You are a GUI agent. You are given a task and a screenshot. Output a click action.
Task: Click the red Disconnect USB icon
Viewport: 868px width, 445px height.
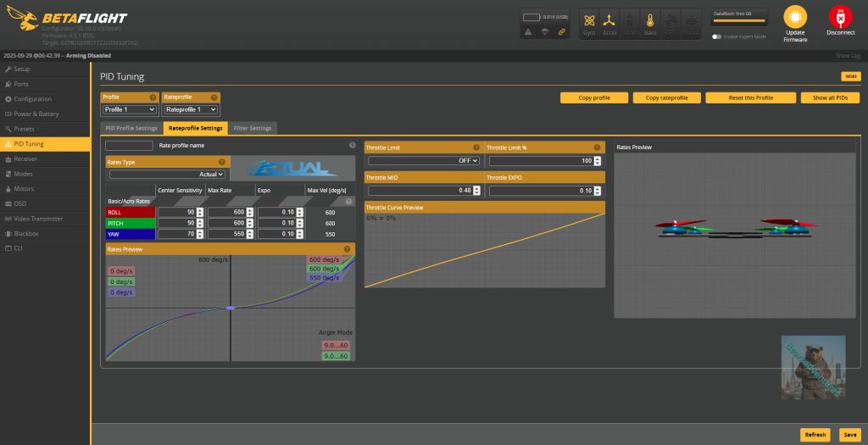pyautogui.click(x=840, y=18)
